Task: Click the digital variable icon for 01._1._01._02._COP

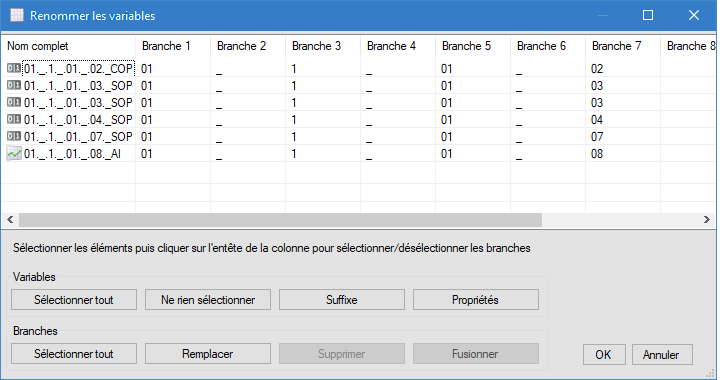Action: [x=14, y=69]
